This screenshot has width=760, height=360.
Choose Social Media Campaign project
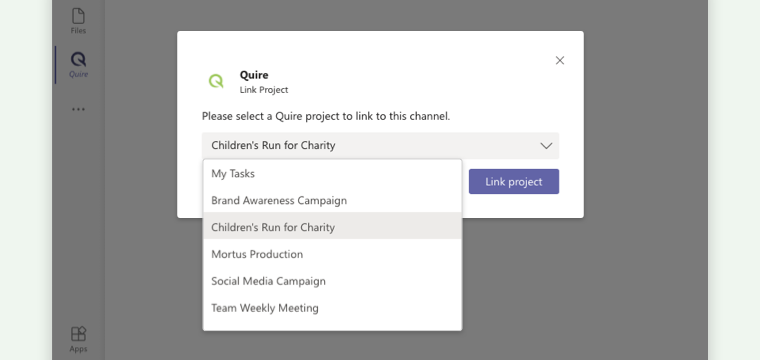click(x=332, y=281)
